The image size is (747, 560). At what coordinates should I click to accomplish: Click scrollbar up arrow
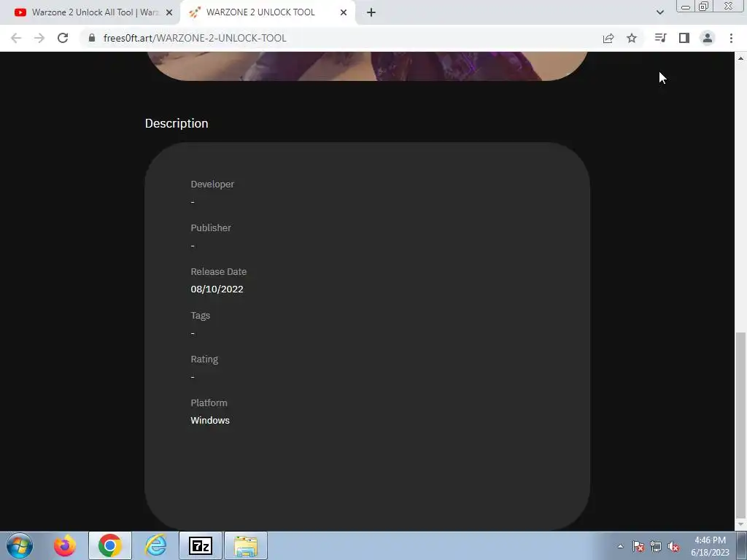(740, 58)
